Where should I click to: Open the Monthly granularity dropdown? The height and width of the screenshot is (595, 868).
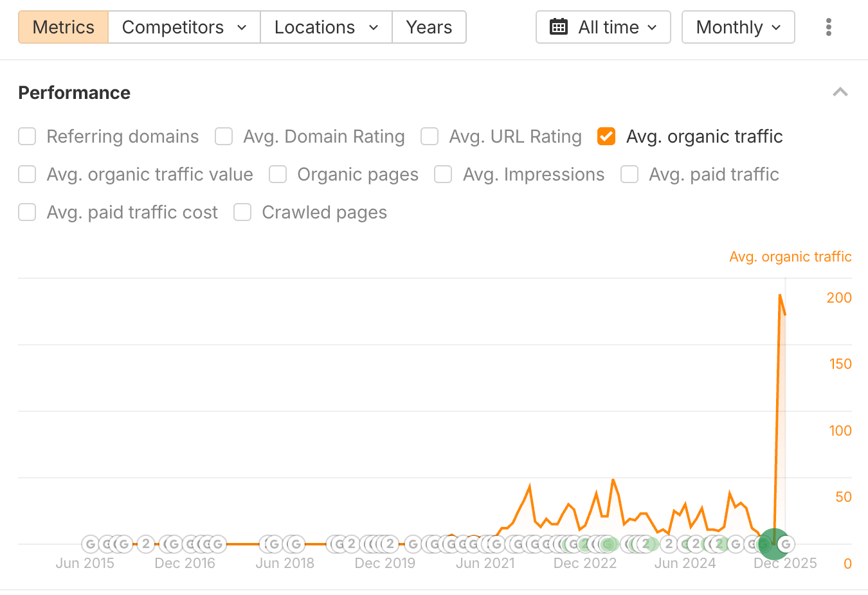[x=737, y=27]
